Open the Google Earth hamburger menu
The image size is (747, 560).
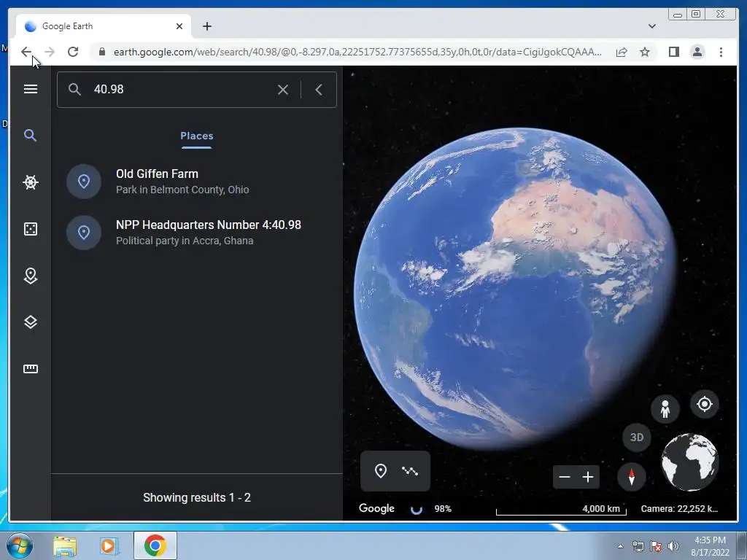31,89
